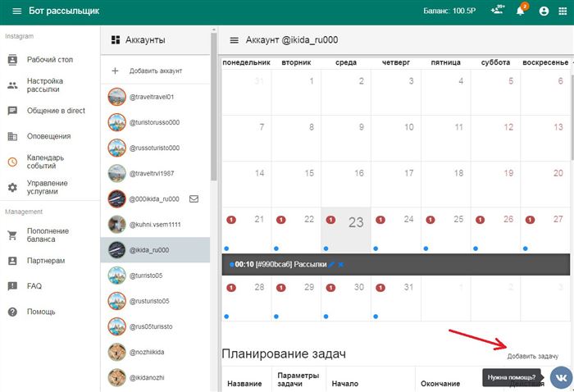Click the Аккаунты dashboard icon

pos(116,40)
